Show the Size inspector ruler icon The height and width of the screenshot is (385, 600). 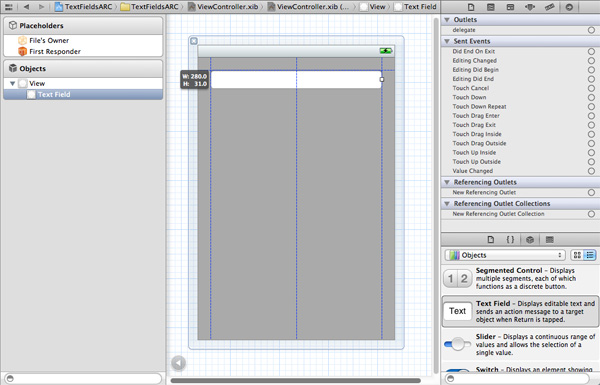pos(549,7)
